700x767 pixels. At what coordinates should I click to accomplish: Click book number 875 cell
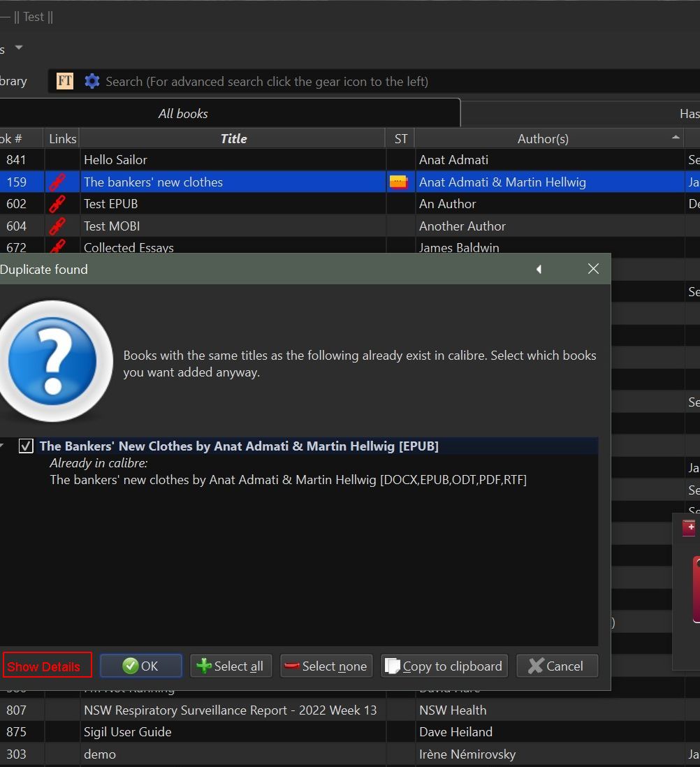pyautogui.click(x=22, y=732)
